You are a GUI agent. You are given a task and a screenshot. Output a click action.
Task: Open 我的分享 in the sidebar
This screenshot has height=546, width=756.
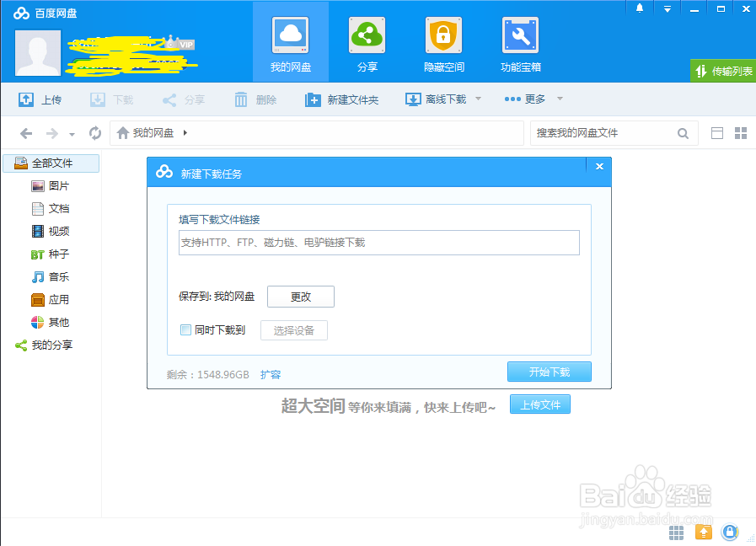click(44, 345)
